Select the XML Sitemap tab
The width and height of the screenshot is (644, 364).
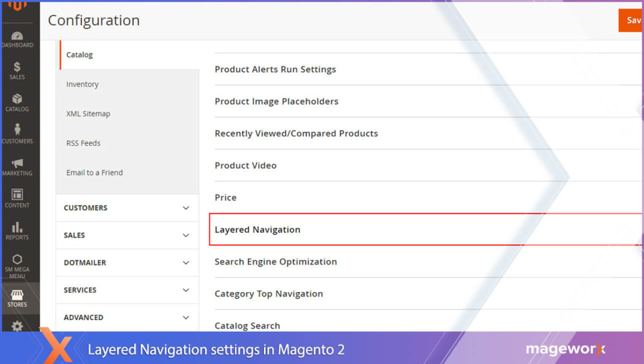pyautogui.click(x=88, y=113)
